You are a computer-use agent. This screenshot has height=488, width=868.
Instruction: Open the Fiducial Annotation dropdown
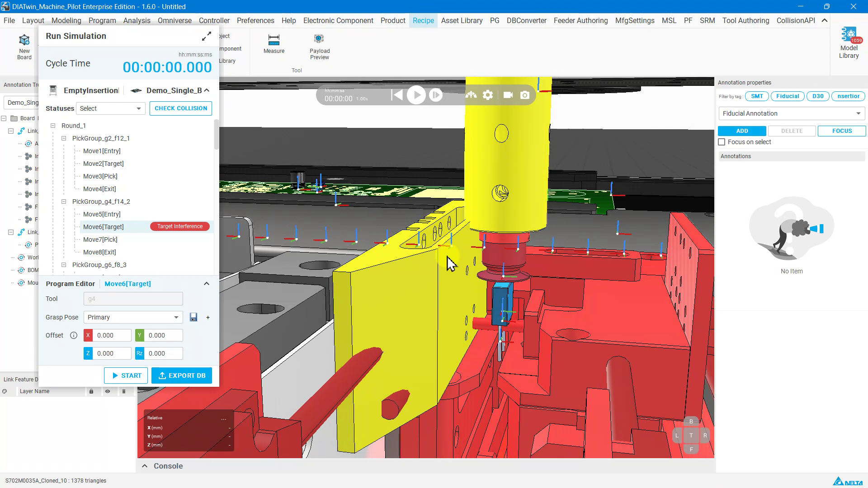tap(792, 113)
